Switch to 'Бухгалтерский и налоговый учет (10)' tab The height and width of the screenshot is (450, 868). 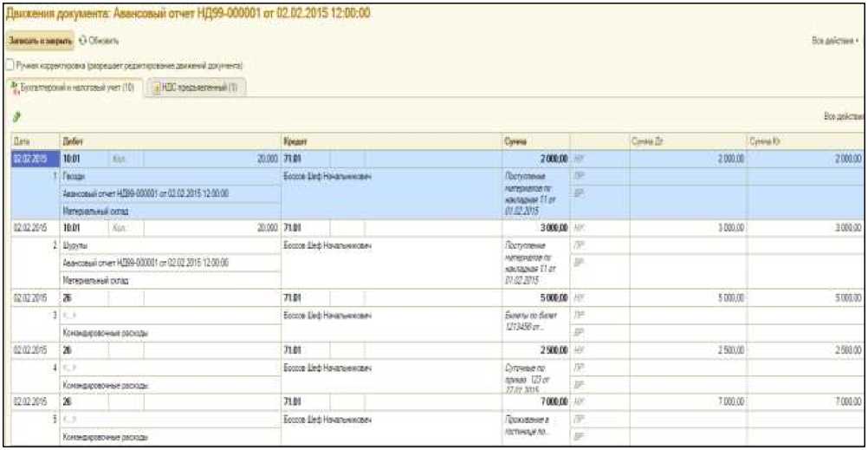point(74,87)
